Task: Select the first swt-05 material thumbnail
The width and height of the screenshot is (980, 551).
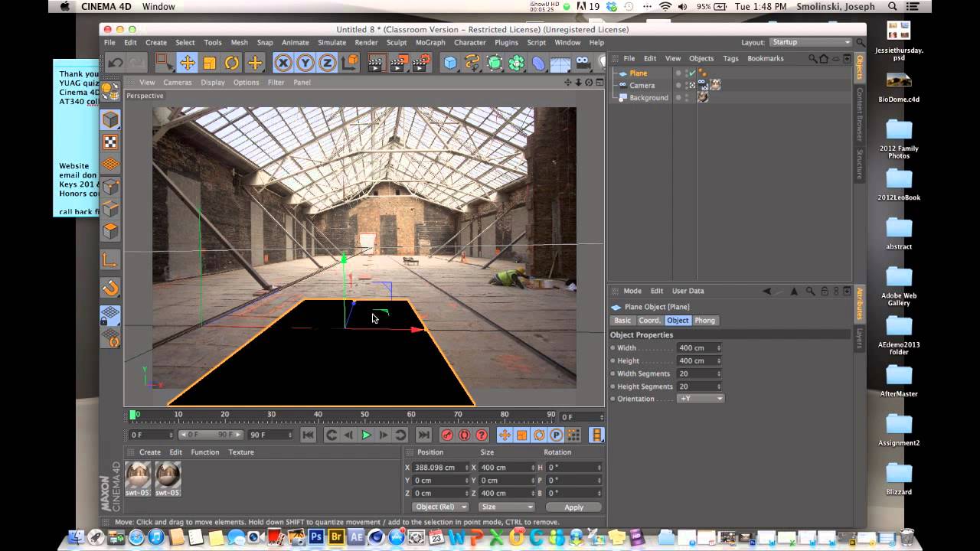Action: (139, 479)
